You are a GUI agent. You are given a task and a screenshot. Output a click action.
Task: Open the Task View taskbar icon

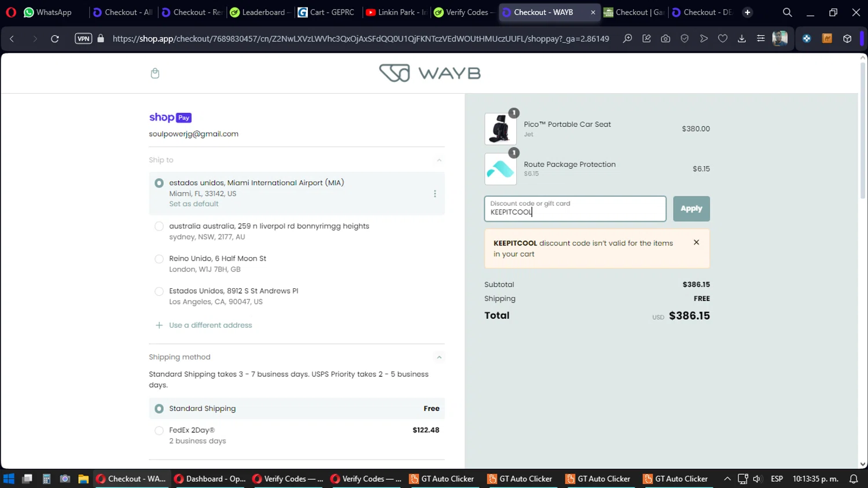click(27, 479)
